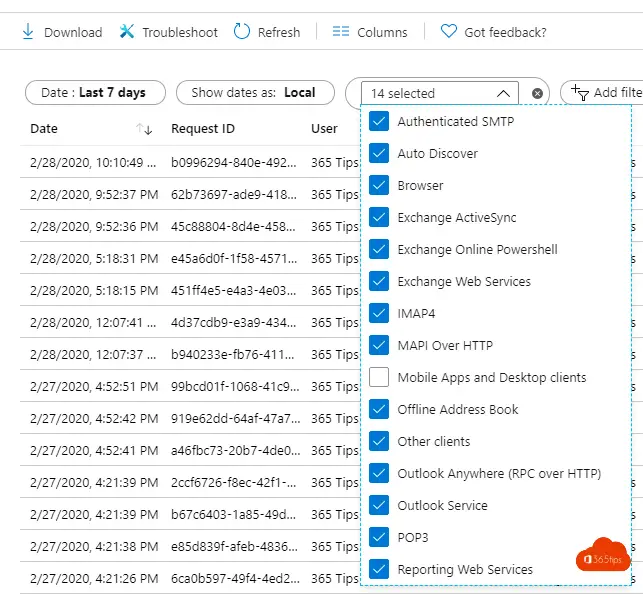Open the Date: Last 7 days filter
Image resolution: width=643 pixels, height=594 pixels.
coord(95,93)
